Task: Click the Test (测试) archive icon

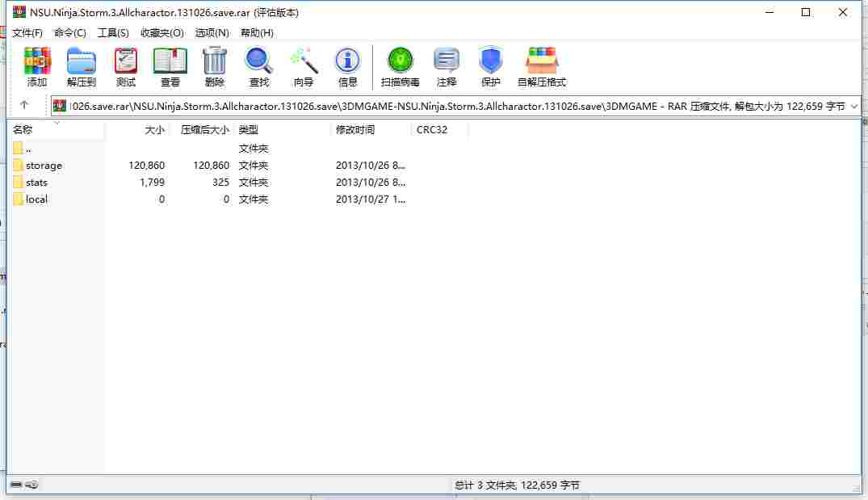Action: pyautogui.click(x=126, y=61)
